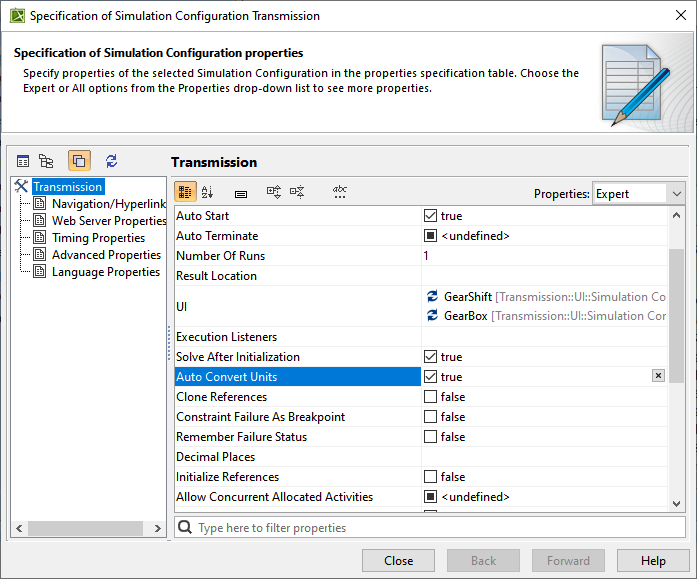This screenshot has width=697, height=579.
Task: Click the 'abc' options icon in properties toolbar
Action: click(340, 192)
